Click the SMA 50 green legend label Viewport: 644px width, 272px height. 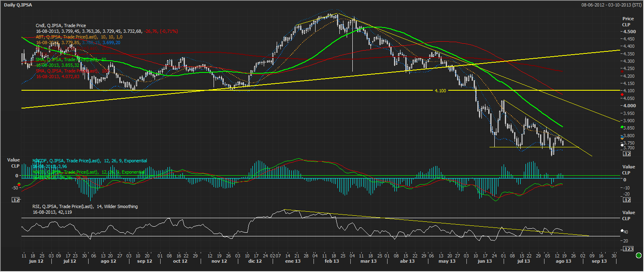tap(71, 59)
